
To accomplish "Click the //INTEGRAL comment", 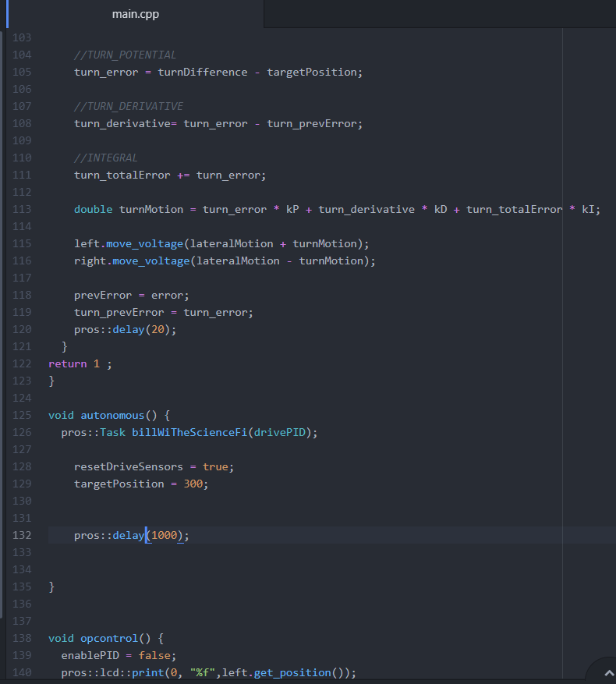I will (x=105, y=158).
